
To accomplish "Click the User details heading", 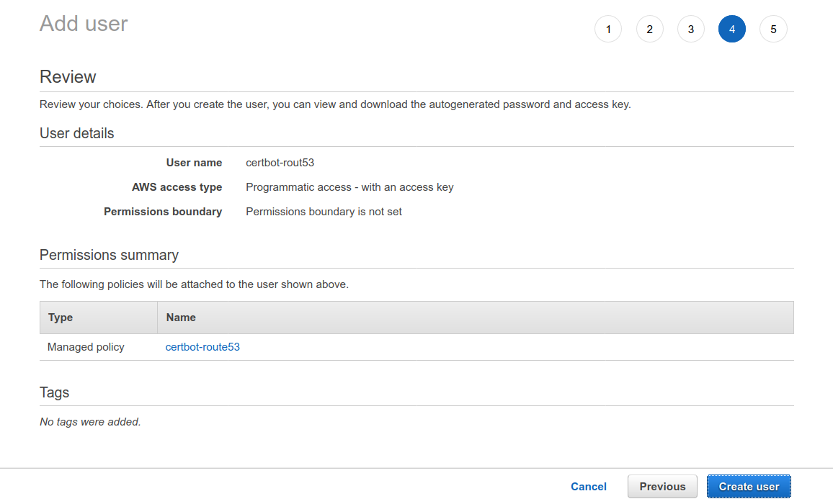I will click(76, 133).
